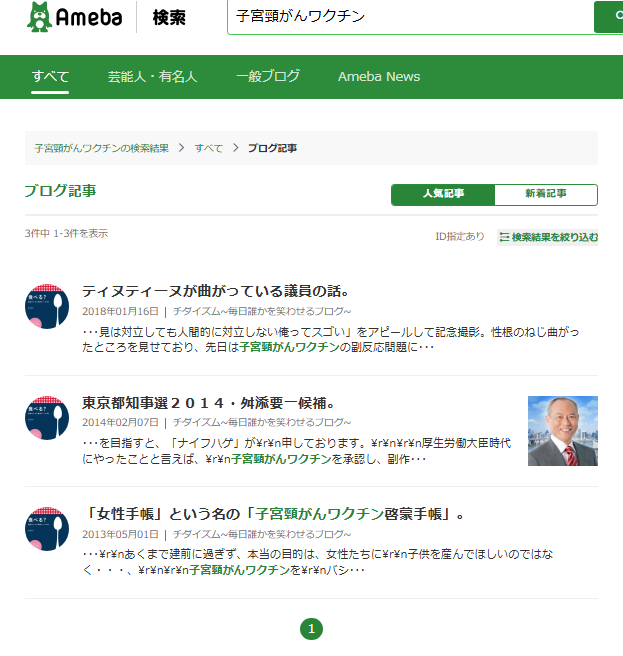Click page number 1 pagination button
The height and width of the screenshot is (656, 623).
tap(311, 629)
